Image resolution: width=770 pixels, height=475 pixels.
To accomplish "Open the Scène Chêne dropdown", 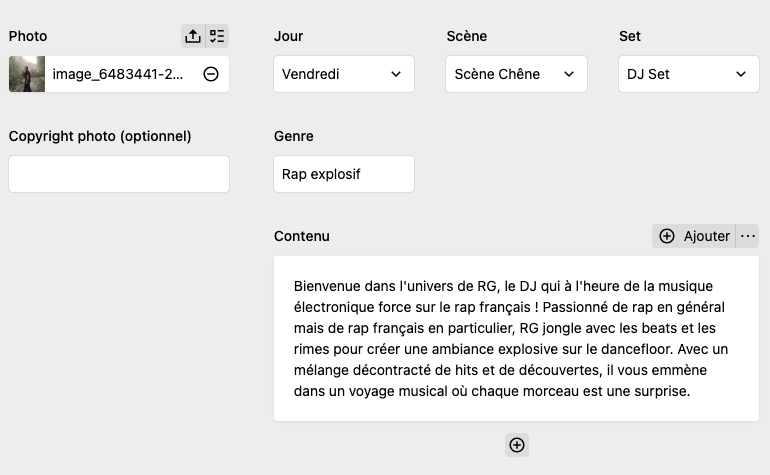I will pyautogui.click(x=516, y=74).
